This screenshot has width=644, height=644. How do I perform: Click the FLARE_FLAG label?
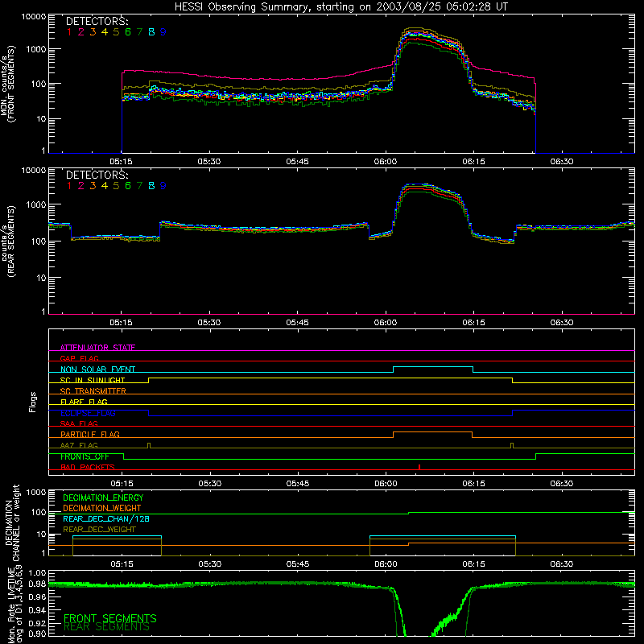pos(84,402)
